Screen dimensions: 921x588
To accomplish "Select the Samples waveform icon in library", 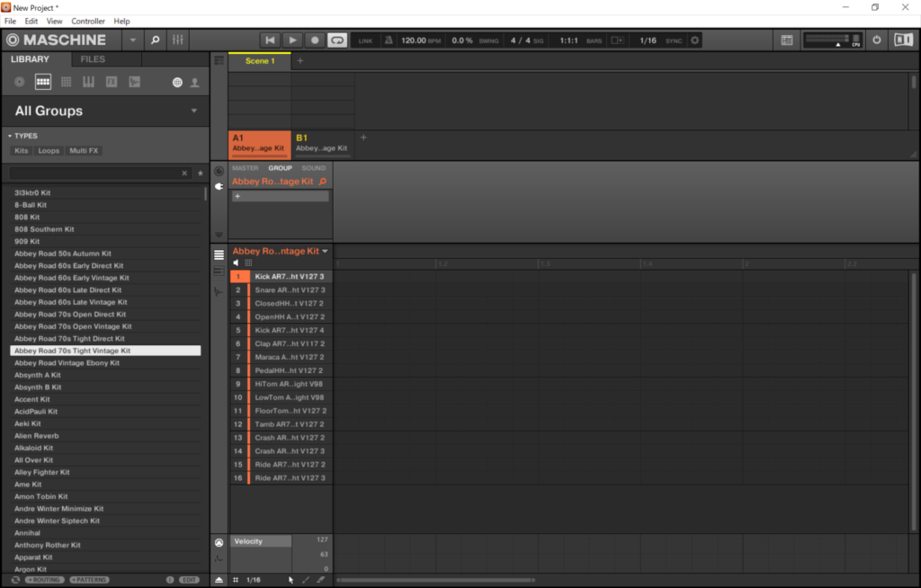I will [x=134, y=82].
